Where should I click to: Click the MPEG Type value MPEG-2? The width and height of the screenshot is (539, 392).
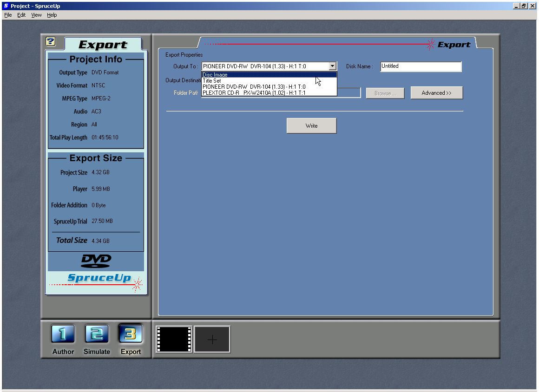click(x=101, y=98)
